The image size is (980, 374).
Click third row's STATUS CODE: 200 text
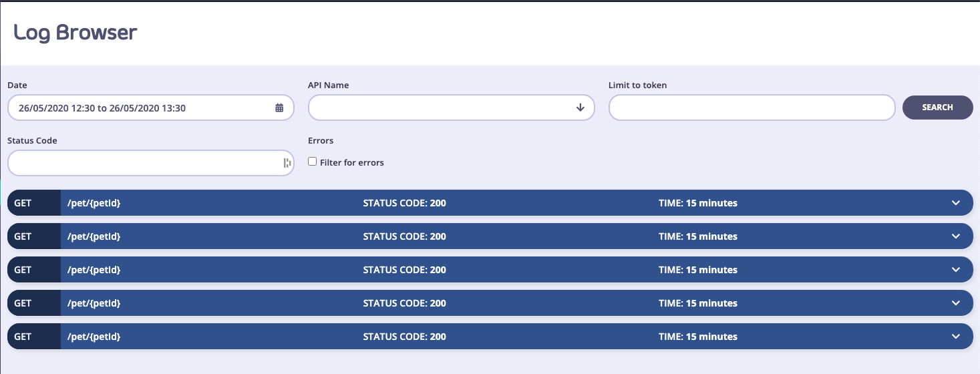(x=404, y=270)
